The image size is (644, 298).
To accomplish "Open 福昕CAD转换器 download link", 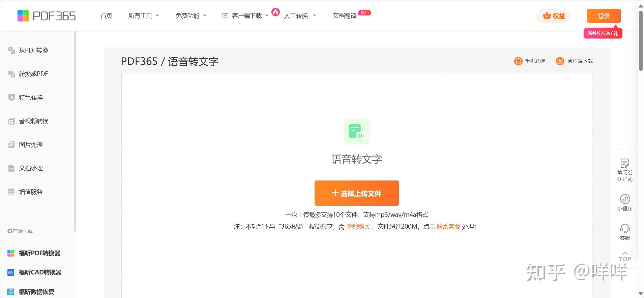I will point(40,272).
